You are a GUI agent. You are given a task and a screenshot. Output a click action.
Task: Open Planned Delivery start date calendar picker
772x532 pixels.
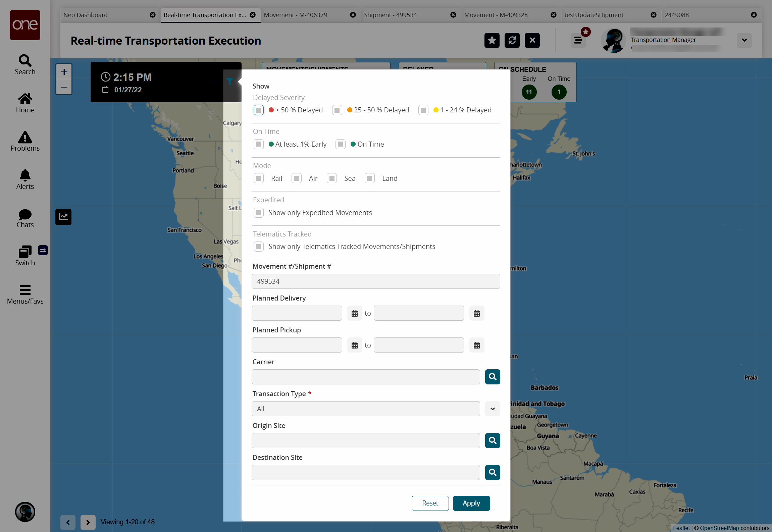[354, 313]
